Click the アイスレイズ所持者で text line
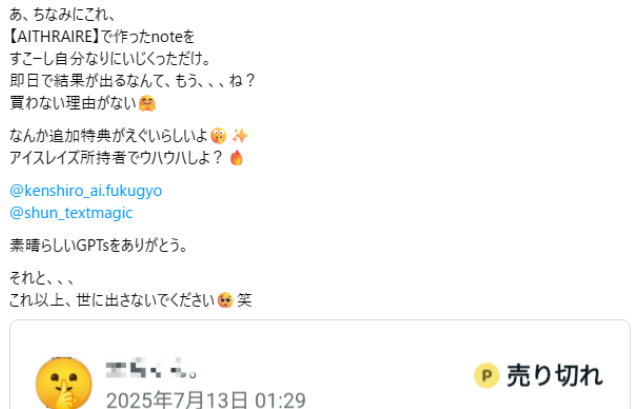This screenshot has height=409, width=634. pos(116,158)
